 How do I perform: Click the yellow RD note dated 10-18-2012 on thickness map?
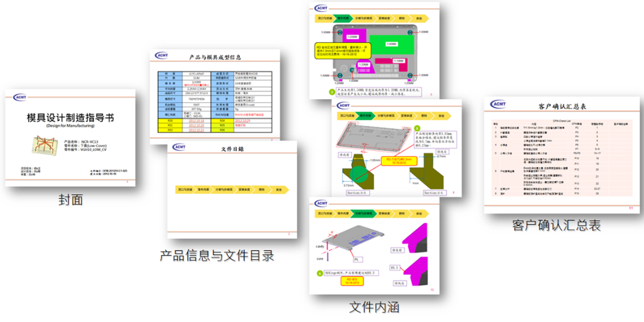(x=343, y=51)
